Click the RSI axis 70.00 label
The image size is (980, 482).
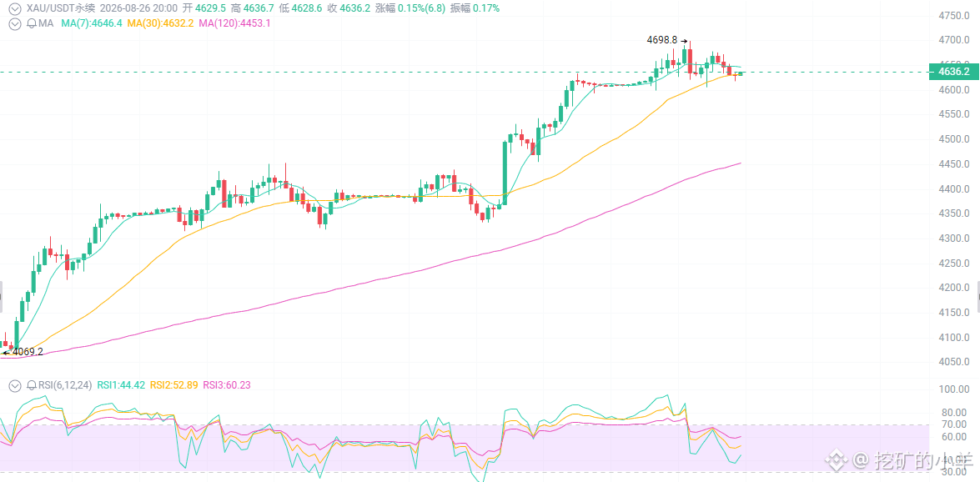[x=953, y=424]
